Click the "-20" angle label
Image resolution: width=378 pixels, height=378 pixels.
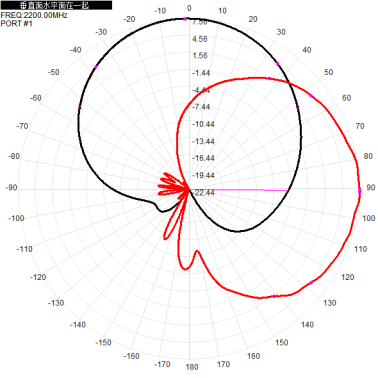click(x=129, y=19)
